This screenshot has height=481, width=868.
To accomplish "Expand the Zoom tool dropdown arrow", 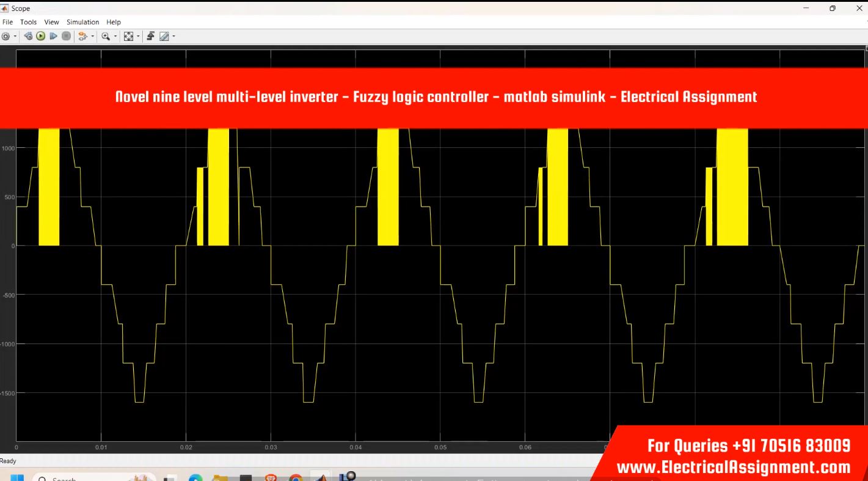I will point(115,36).
